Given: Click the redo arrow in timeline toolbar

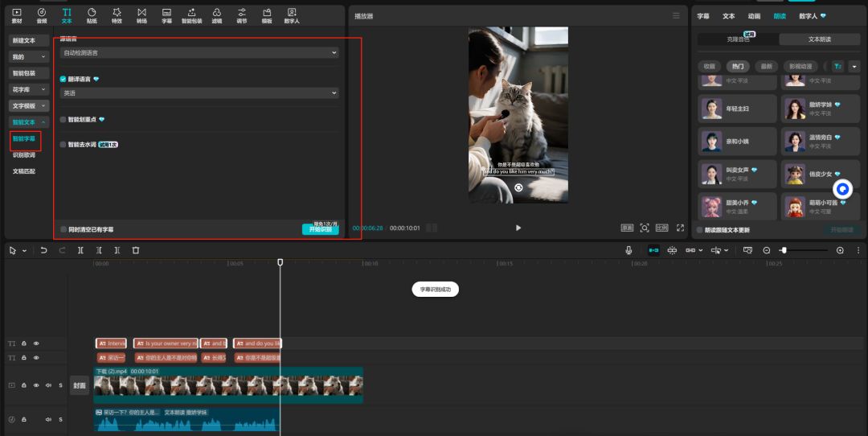Looking at the screenshot, I should (62, 250).
